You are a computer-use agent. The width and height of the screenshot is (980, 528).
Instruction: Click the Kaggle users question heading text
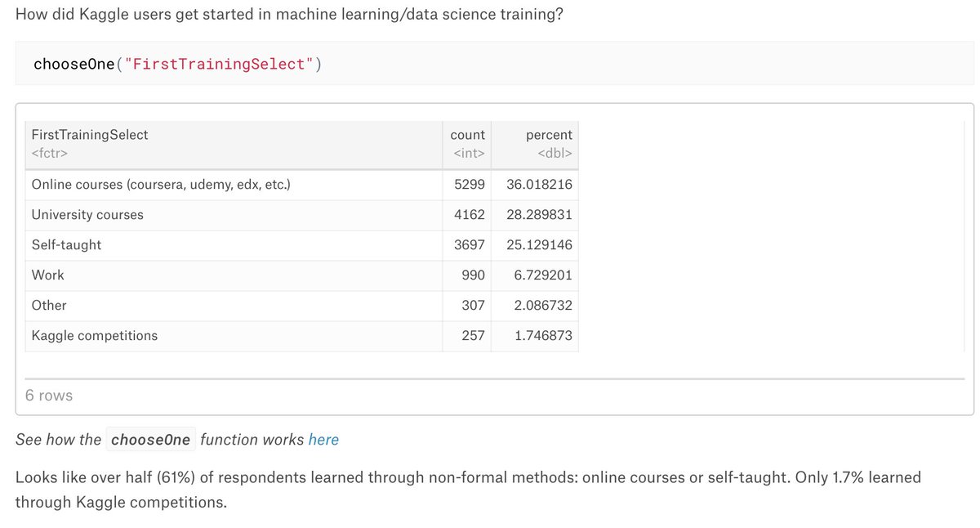(289, 15)
